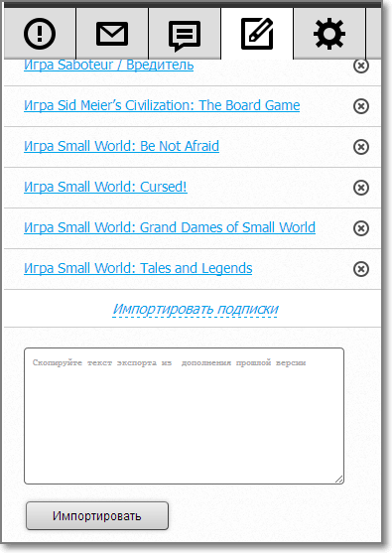The height and width of the screenshot is (553, 392).
Task: Remove Saboteur / Вредитель subscription
Action: point(361,66)
